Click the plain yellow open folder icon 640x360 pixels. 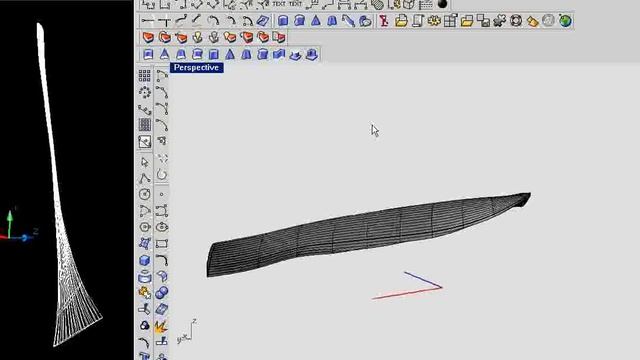point(467,21)
